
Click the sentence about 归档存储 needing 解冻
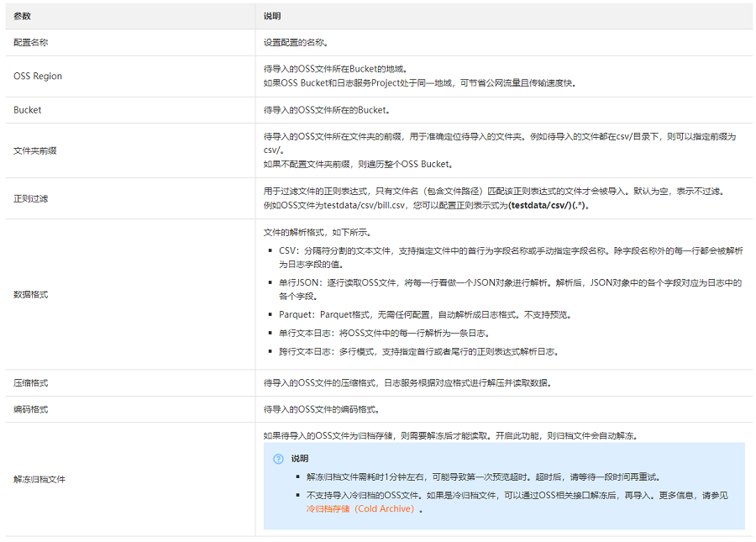pyautogui.click(x=451, y=436)
